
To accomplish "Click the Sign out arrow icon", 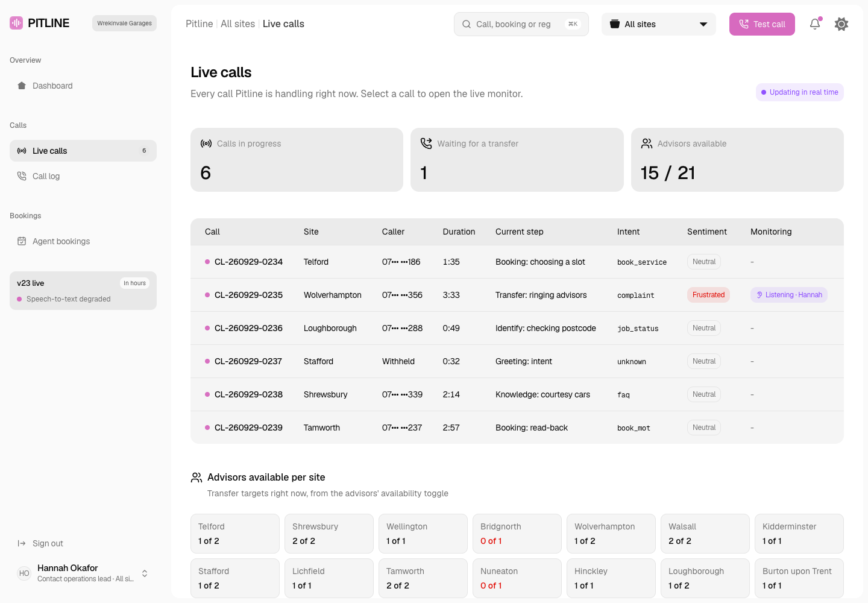I will point(22,543).
